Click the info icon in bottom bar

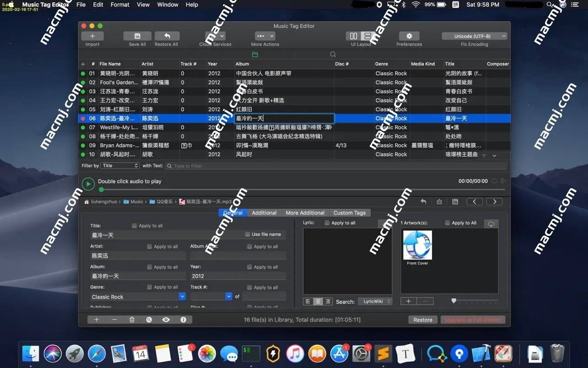183,319
